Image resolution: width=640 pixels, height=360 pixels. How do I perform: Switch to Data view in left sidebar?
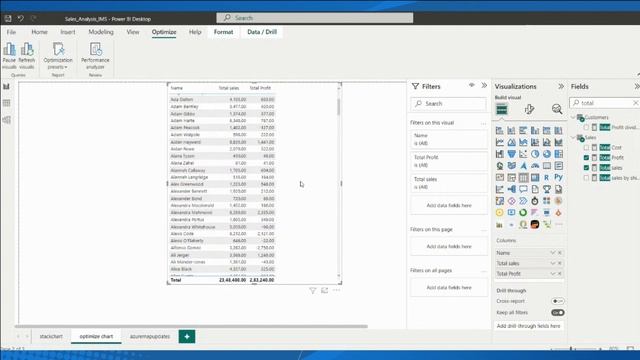[x=7, y=103]
